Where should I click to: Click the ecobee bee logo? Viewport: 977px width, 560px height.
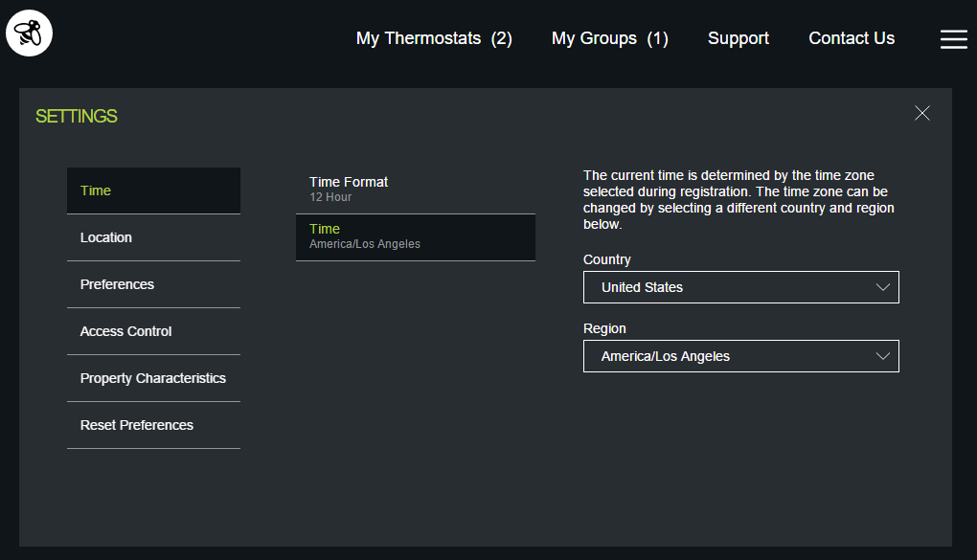click(x=29, y=34)
